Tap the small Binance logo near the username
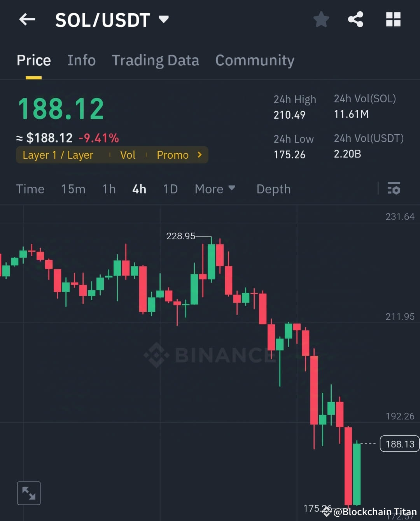 pyautogui.click(x=326, y=512)
